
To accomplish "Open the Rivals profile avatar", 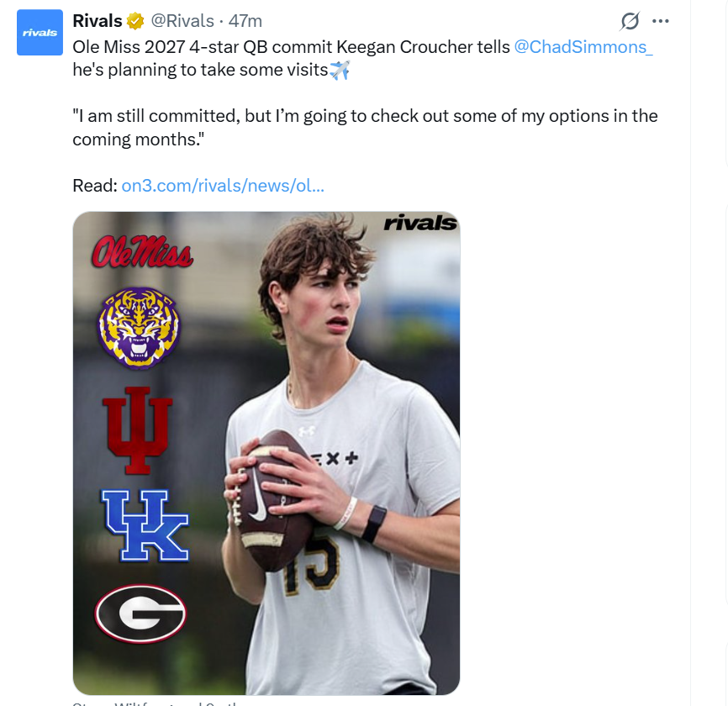I will (40, 32).
